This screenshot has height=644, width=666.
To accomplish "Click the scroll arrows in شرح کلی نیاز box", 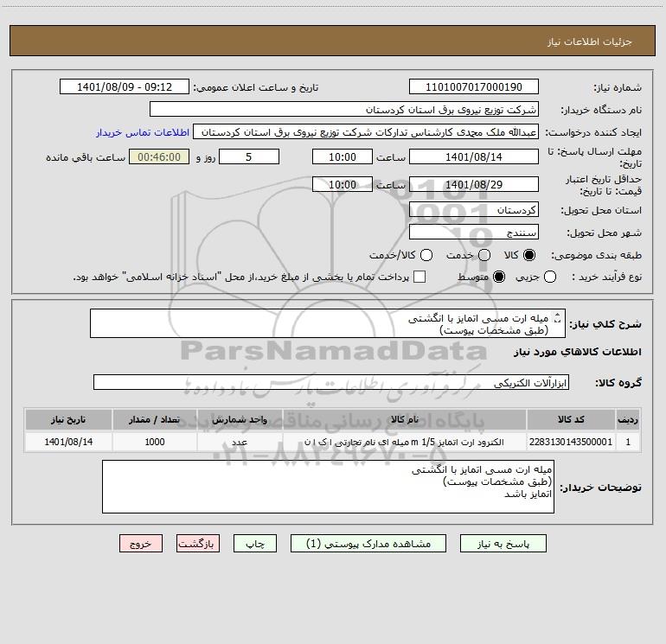I will [558, 317].
